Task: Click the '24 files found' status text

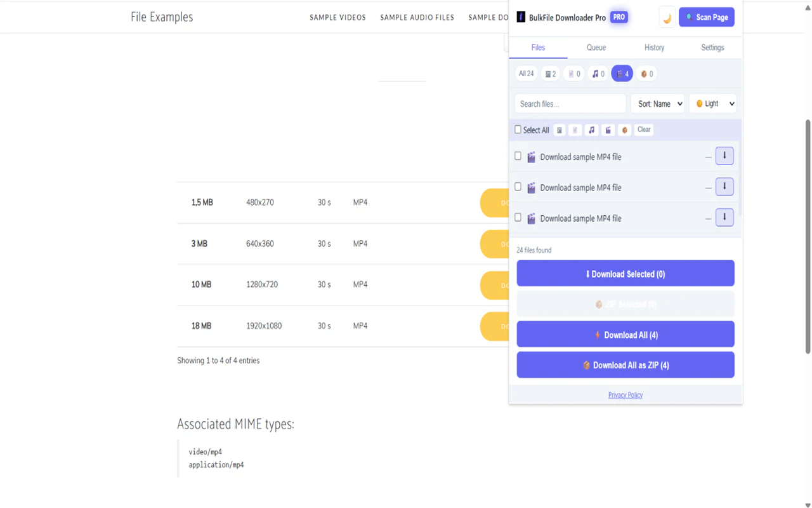Action: (534, 250)
